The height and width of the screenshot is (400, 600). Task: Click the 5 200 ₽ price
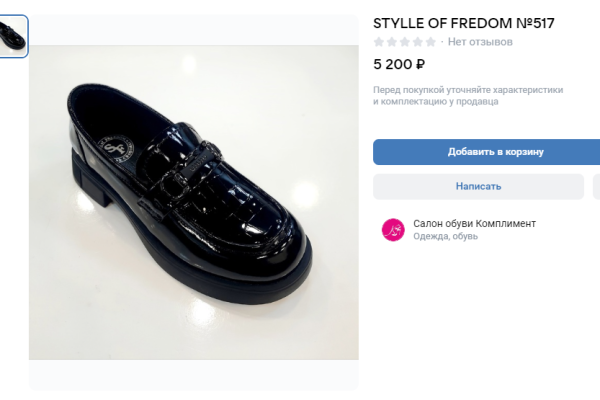tap(399, 64)
